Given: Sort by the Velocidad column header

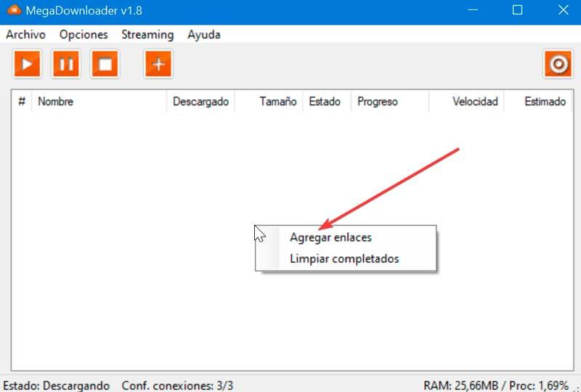Looking at the screenshot, I should (x=466, y=101).
